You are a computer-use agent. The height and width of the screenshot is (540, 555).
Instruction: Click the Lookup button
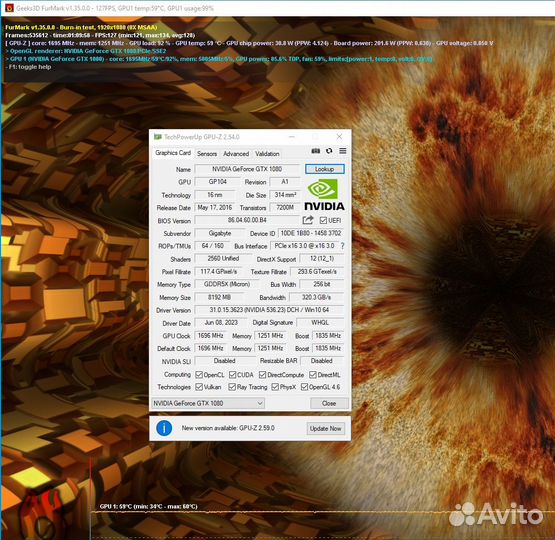pyautogui.click(x=325, y=169)
